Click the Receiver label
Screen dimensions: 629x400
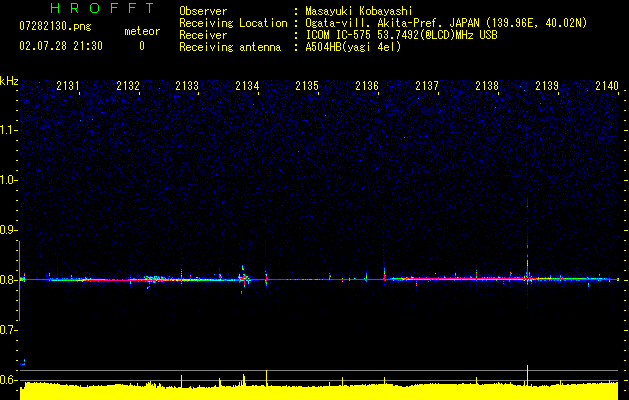coord(203,35)
